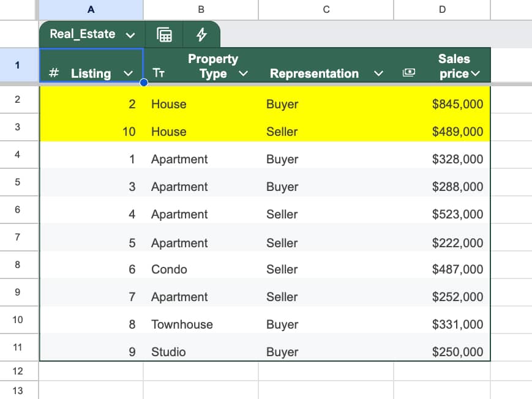Image resolution: width=532 pixels, height=399 pixels.
Task: Select row 12 header
Action: [x=18, y=371]
